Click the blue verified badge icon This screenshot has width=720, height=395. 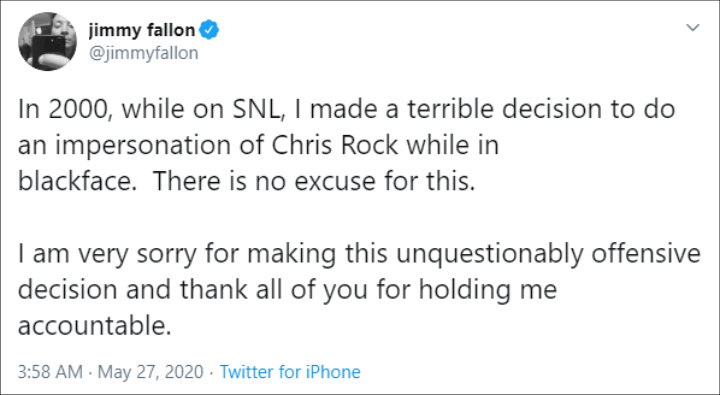pyautogui.click(x=209, y=30)
